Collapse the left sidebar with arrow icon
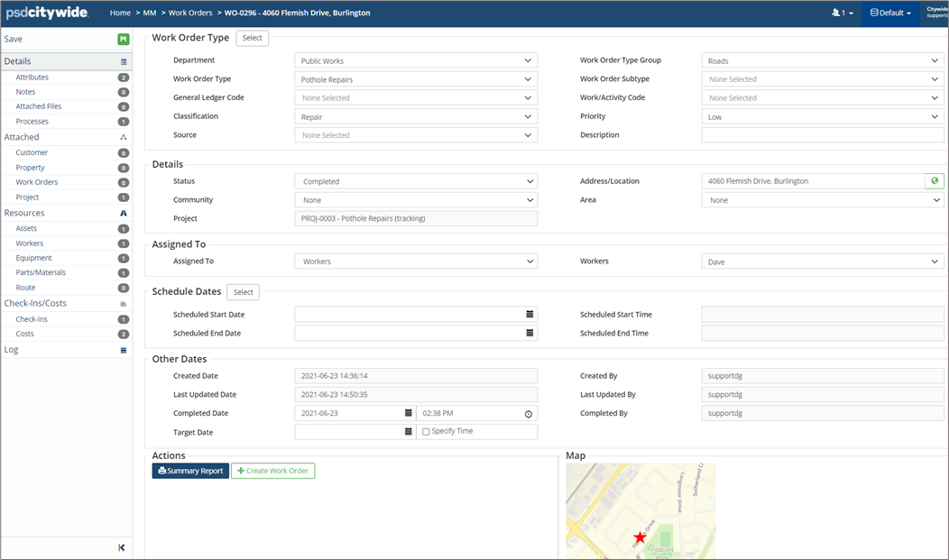949x560 pixels. pyautogui.click(x=122, y=547)
